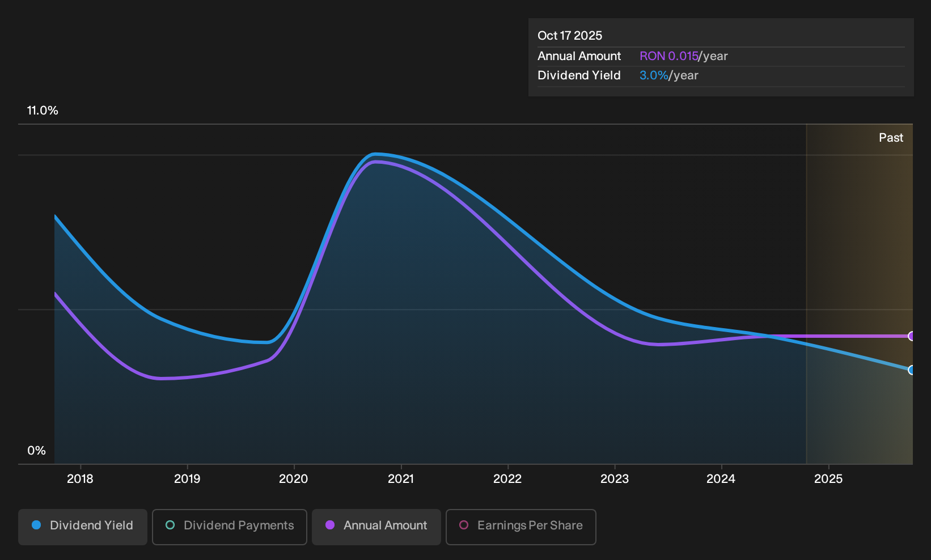Click the 2018 x-axis label
The height and width of the screenshot is (560, 931).
tap(80, 479)
